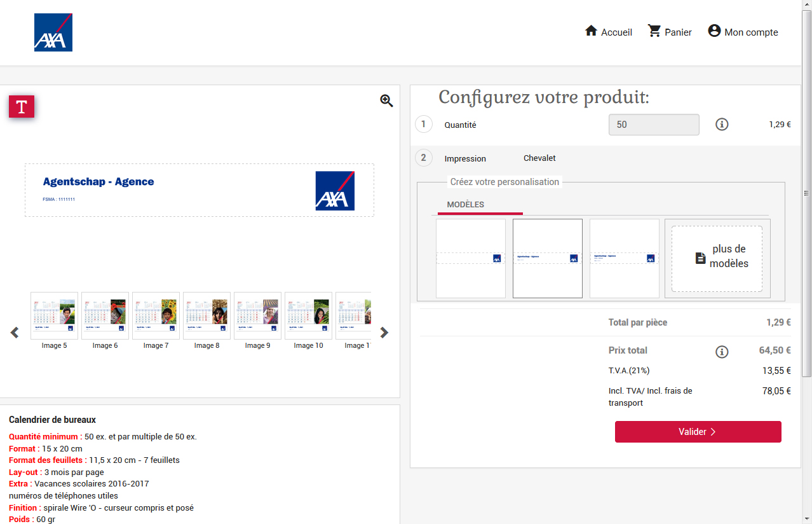Image resolution: width=812 pixels, height=524 pixels.
Task: Click the zoom magnifier icon on preview
Action: coord(386,100)
